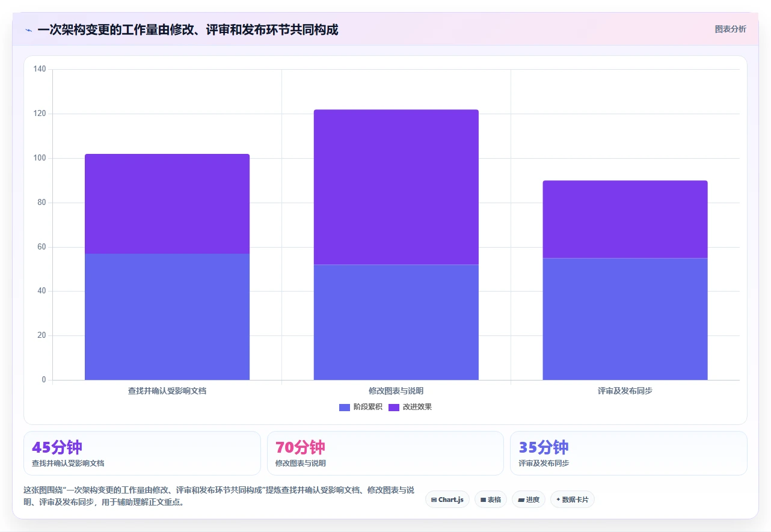Click the chart title 一次架构变更的工作量 heading
The image size is (771, 532).
188,29
